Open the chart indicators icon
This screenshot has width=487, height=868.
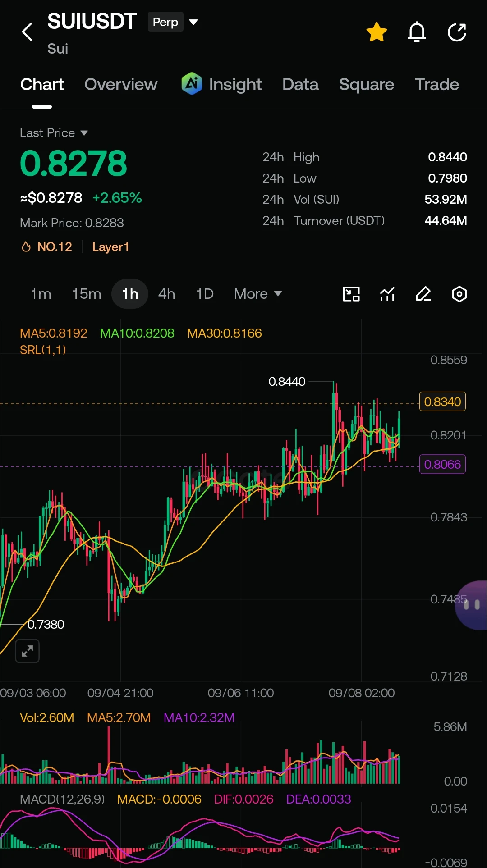pyautogui.click(x=387, y=294)
